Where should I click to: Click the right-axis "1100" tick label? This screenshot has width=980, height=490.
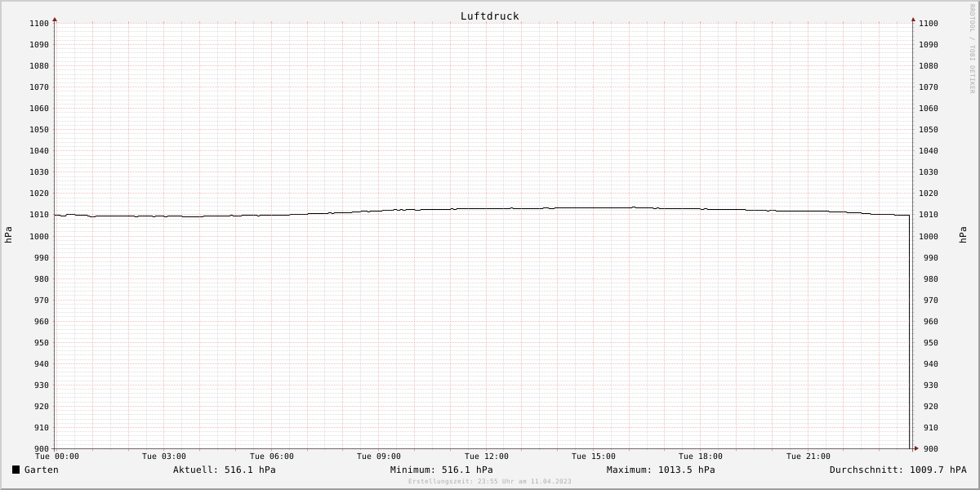[x=929, y=24]
